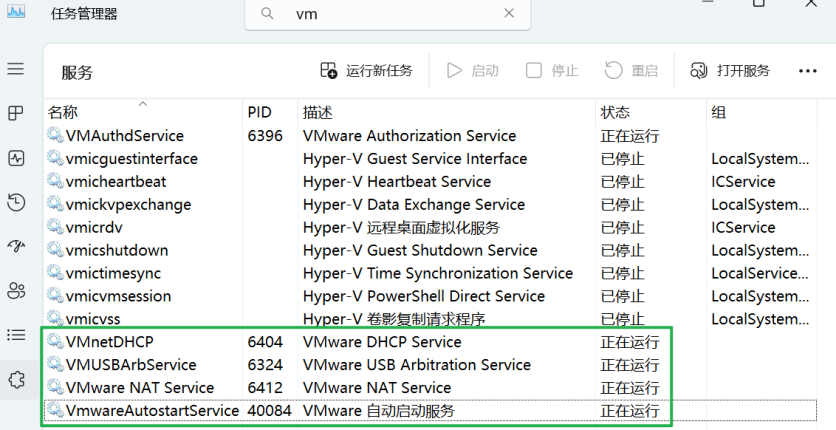836x430 pixels.
Task: Clear the search box with X
Action: [x=509, y=13]
